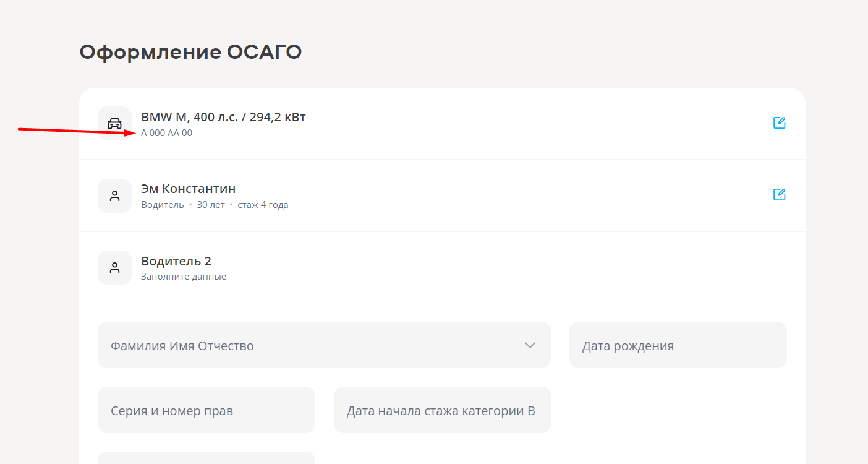The height and width of the screenshot is (464, 868).
Task: Expand the Фамилия Имя Отчество dropdown chevron
Action: click(530, 345)
